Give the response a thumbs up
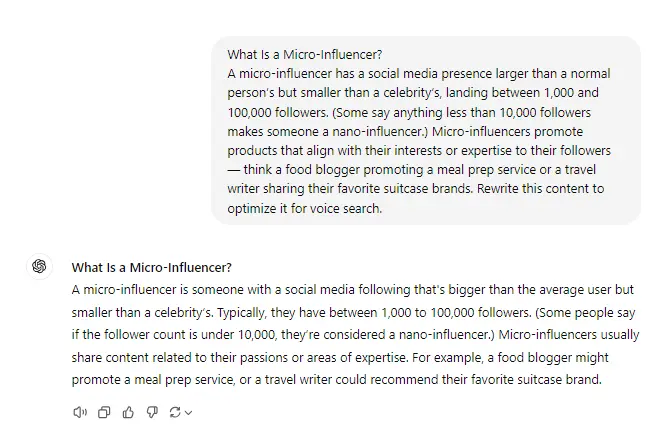Screen dimensions: 672x442 127,411
